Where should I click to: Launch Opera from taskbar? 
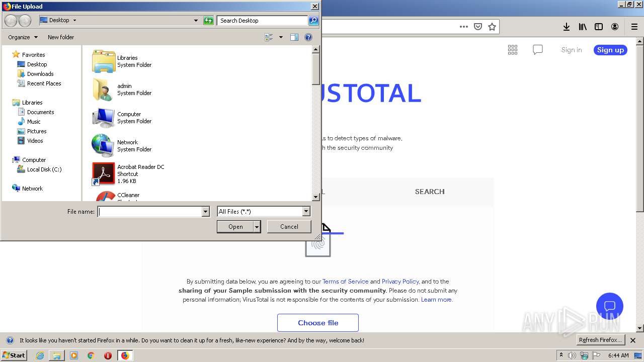tap(108, 355)
